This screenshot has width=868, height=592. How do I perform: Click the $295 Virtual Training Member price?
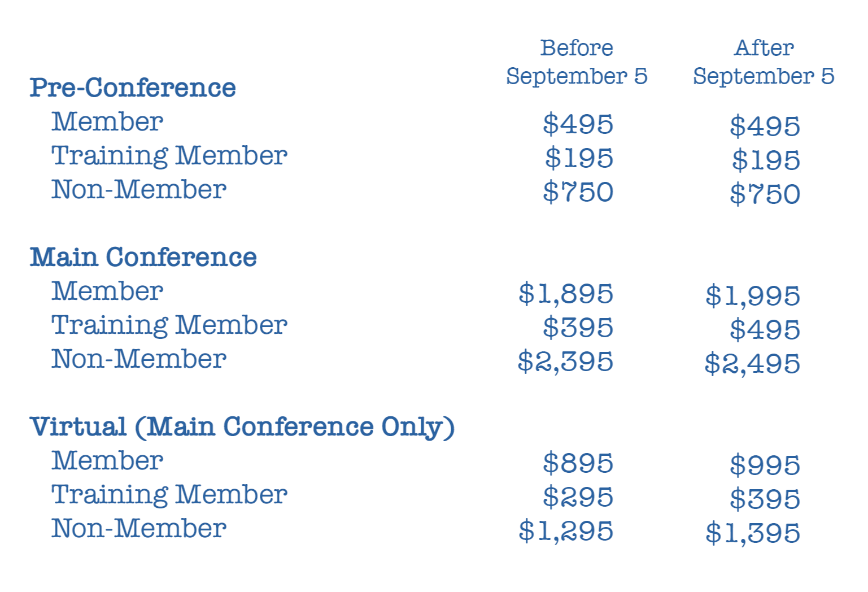coord(578,497)
